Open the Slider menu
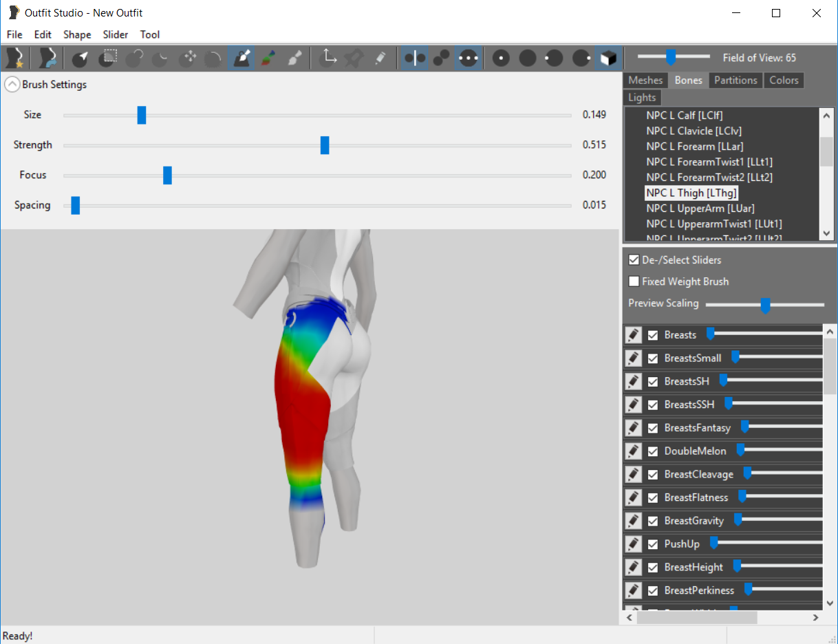Image resolution: width=838 pixels, height=644 pixels. pyautogui.click(x=116, y=34)
